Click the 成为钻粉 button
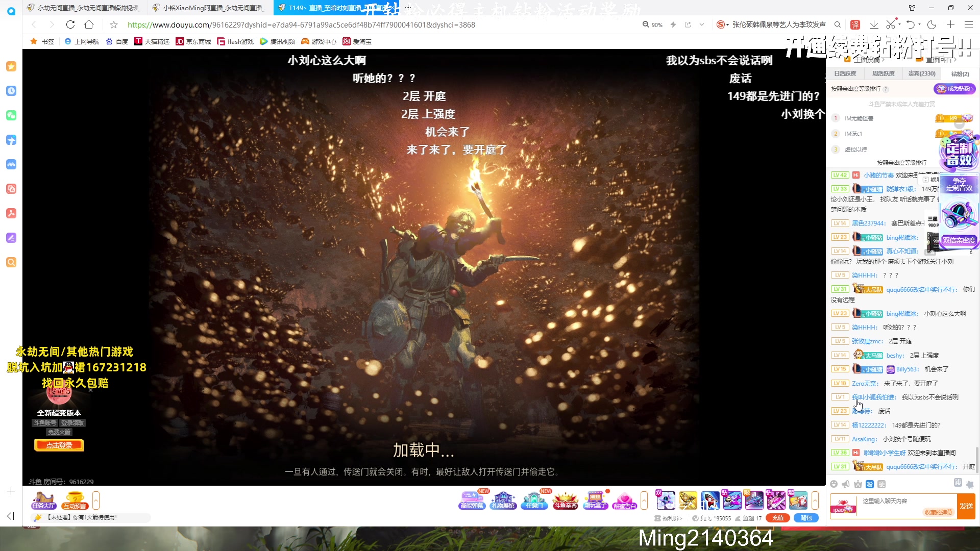980x551 pixels. coord(954,89)
